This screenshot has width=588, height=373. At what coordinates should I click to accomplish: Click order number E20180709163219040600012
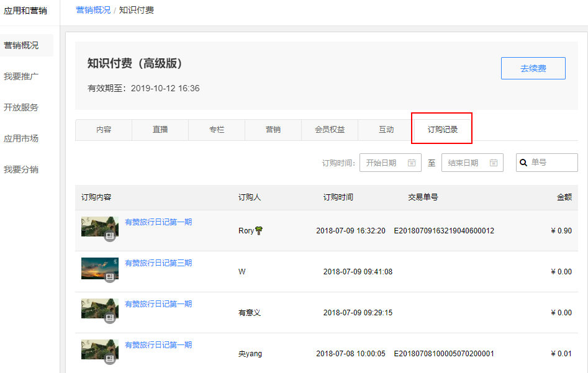(x=444, y=231)
